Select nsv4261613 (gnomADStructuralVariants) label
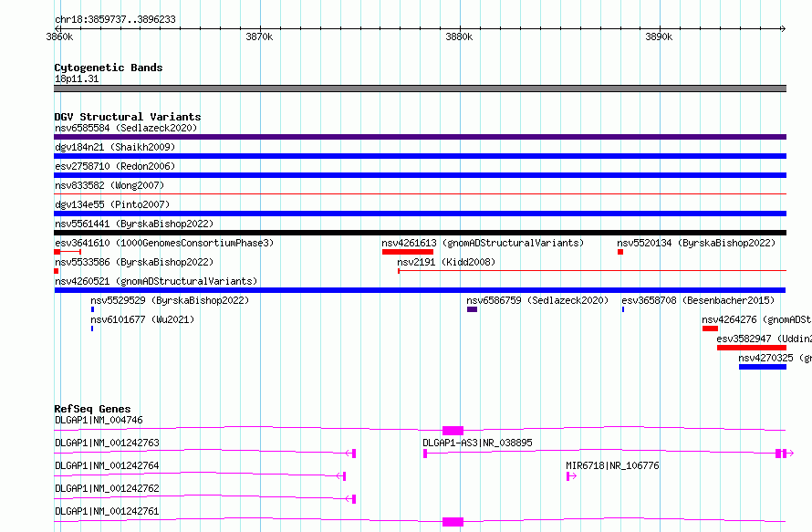The width and height of the screenshot is (812, 532). tap(483, 243)
